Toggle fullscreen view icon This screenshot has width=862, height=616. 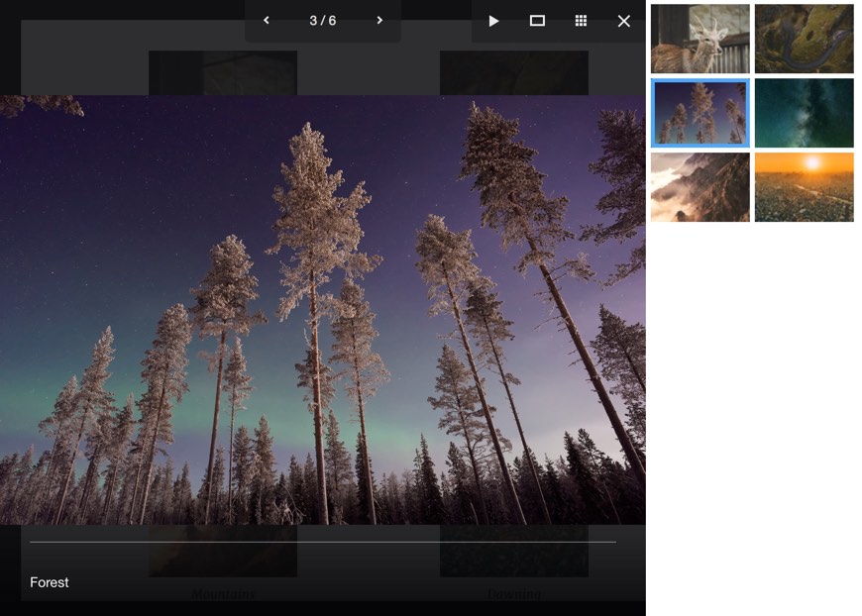(x=537, y=21)
